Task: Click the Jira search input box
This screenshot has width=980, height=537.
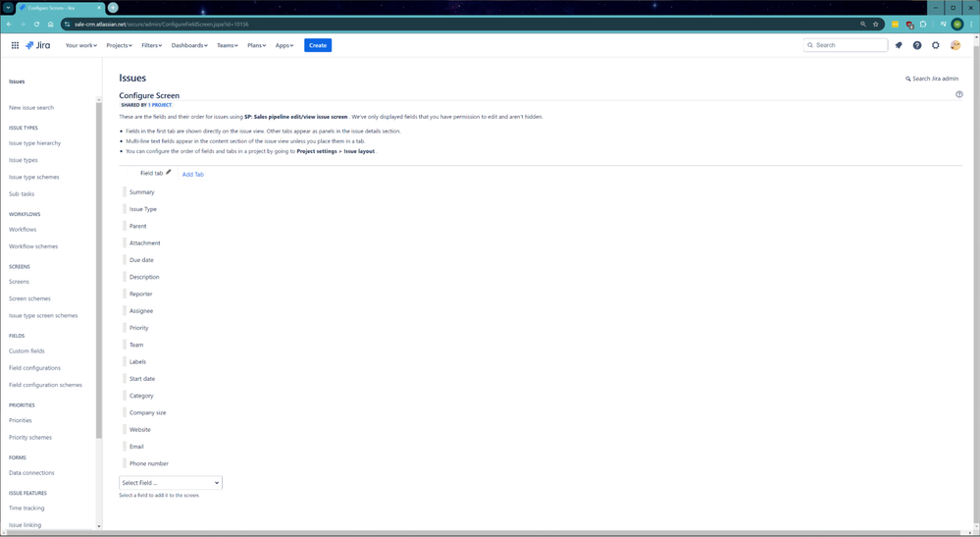Action: 845,45
